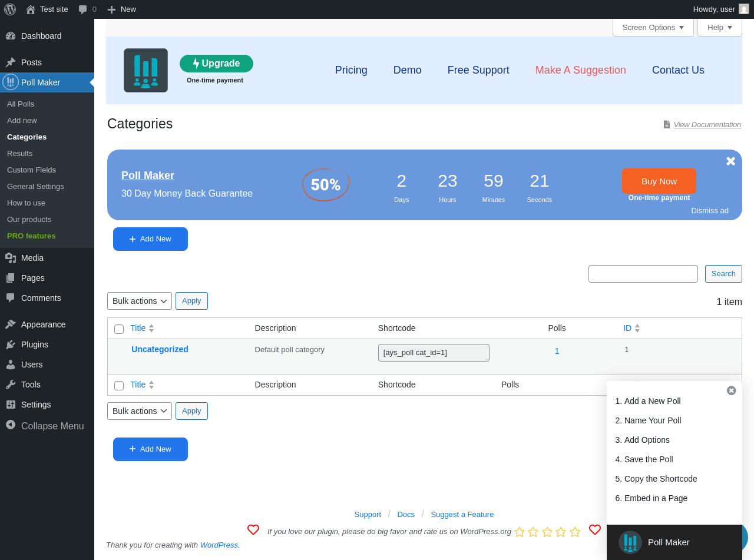Open the Free Support link
754x560 pixels.
coord(478,70)
